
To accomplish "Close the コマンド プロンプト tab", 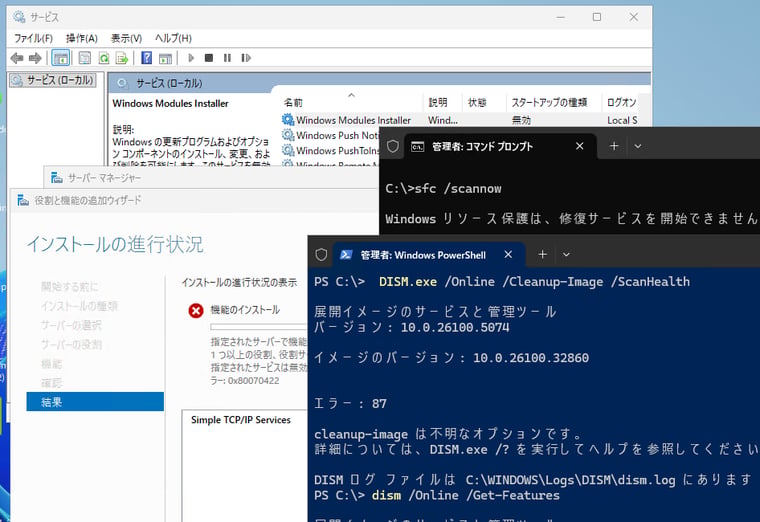I will click(579, 146).
